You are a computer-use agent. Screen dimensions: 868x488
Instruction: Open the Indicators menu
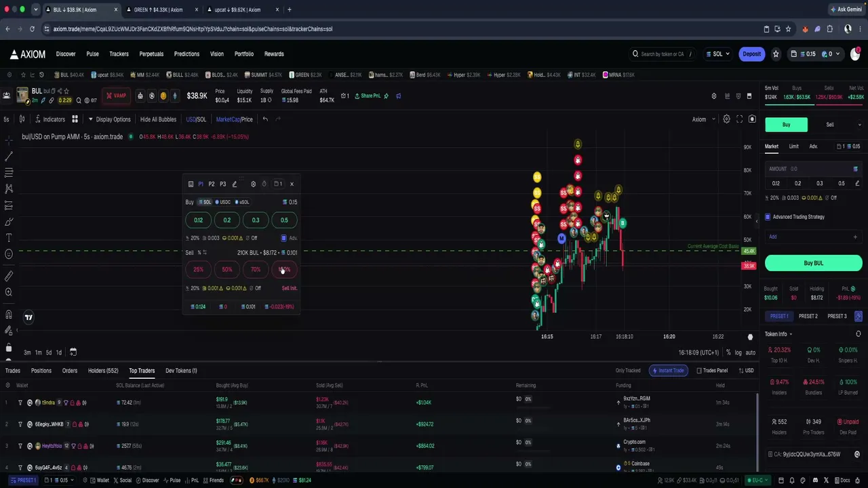point(50,119)
